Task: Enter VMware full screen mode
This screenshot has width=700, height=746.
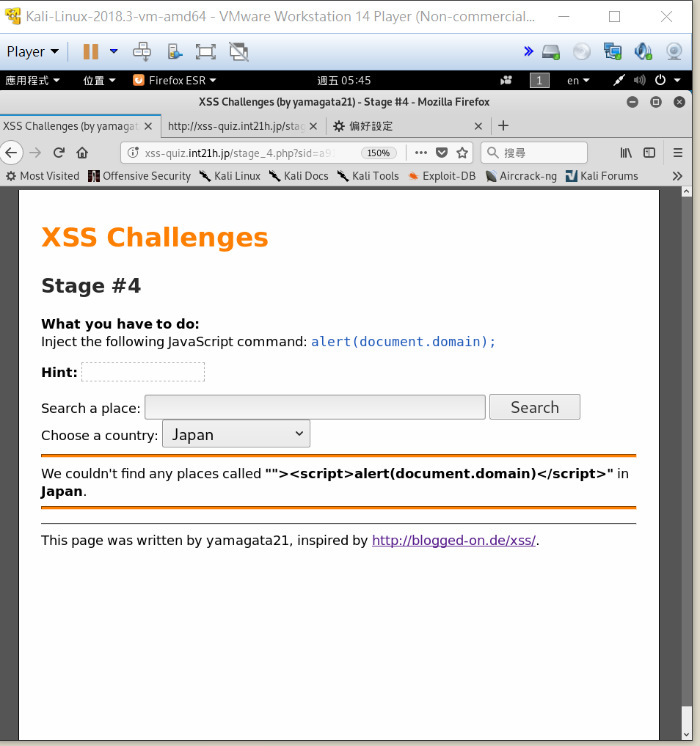Action: click(205, 51)
